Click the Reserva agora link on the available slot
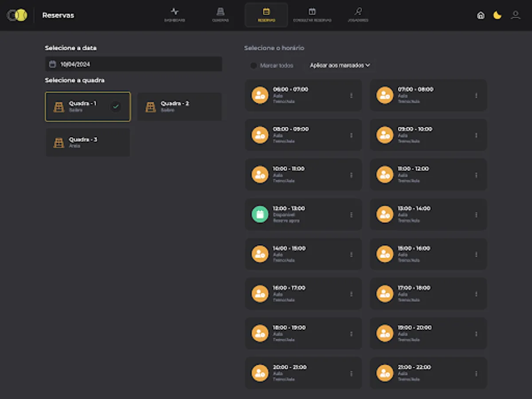 point(286,220)
